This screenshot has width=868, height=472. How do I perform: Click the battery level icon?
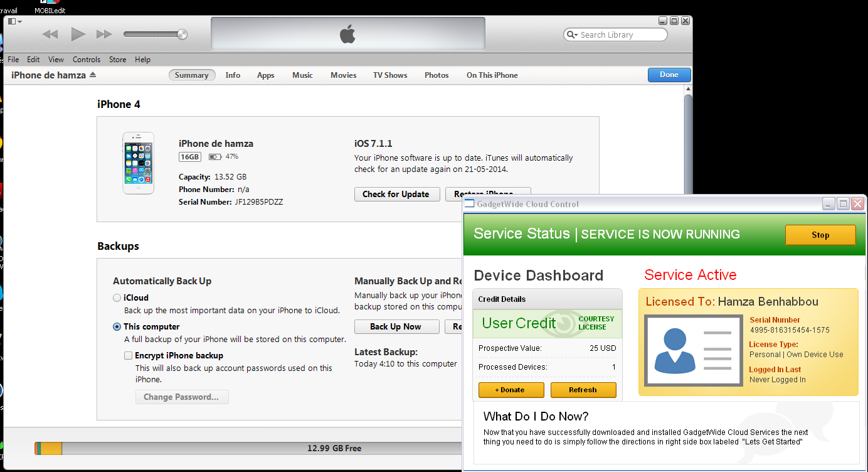[x=215, y=157]
